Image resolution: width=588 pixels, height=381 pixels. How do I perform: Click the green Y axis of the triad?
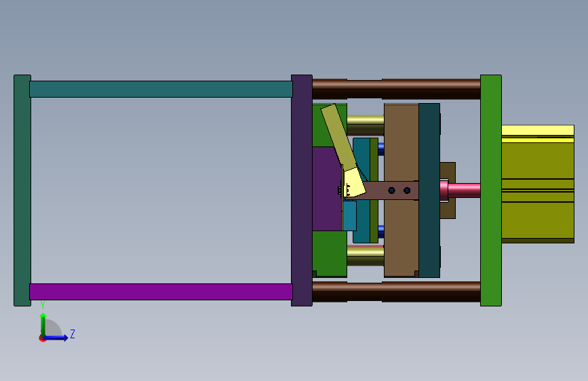[x=43, y=324]
